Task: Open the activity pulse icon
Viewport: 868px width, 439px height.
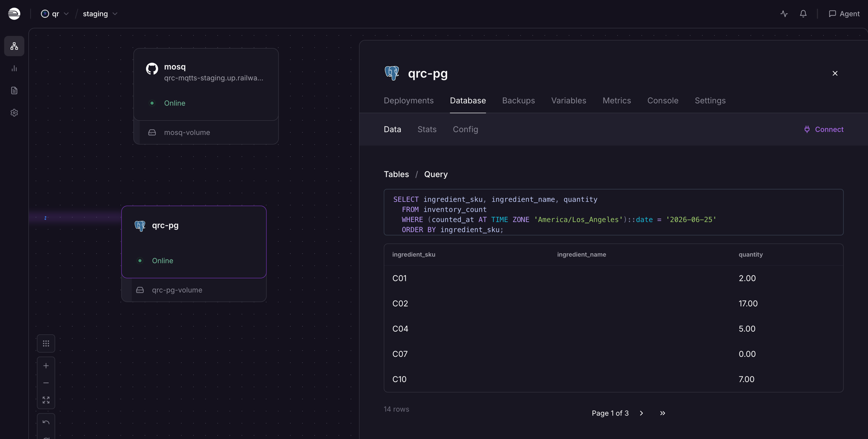Action: click(x=784, y=14)
